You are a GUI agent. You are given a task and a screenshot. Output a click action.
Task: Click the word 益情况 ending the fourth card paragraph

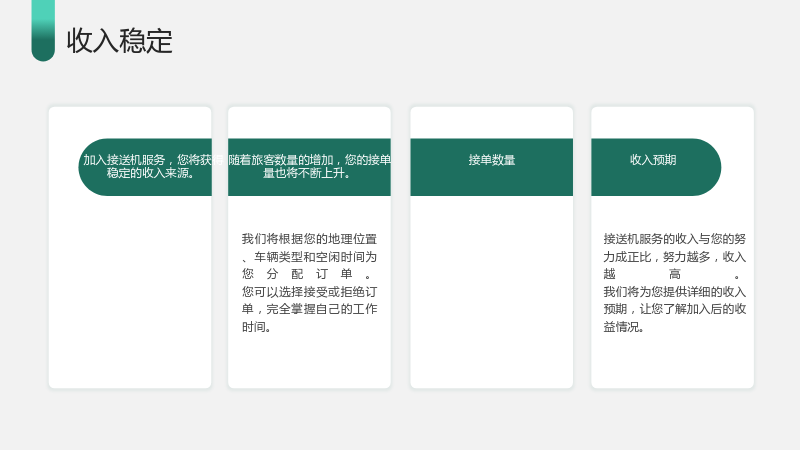621,327
